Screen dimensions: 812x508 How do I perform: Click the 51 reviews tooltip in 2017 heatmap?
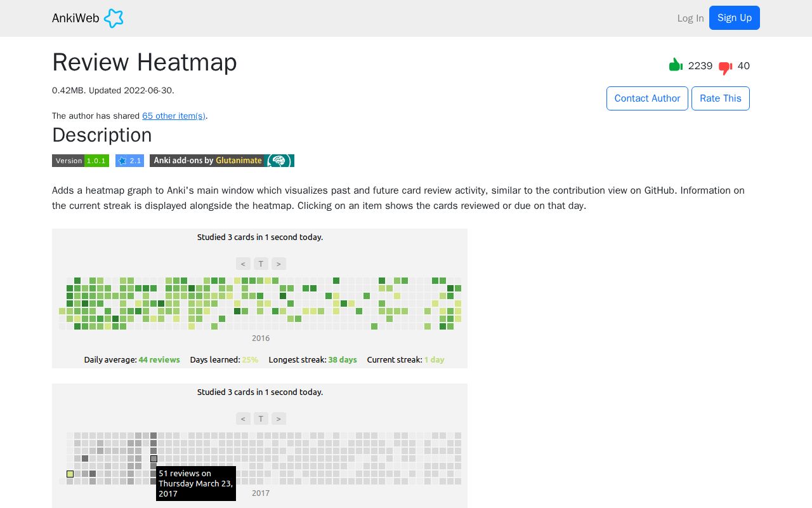tap(196, 483)
